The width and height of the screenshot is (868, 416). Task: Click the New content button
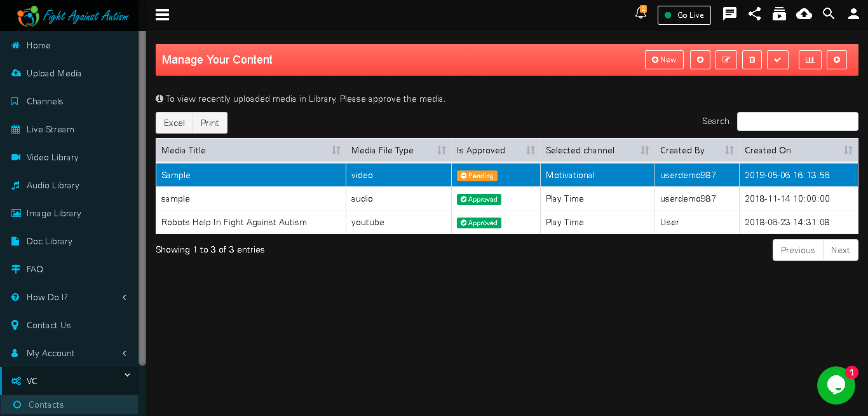pos(664,60)
